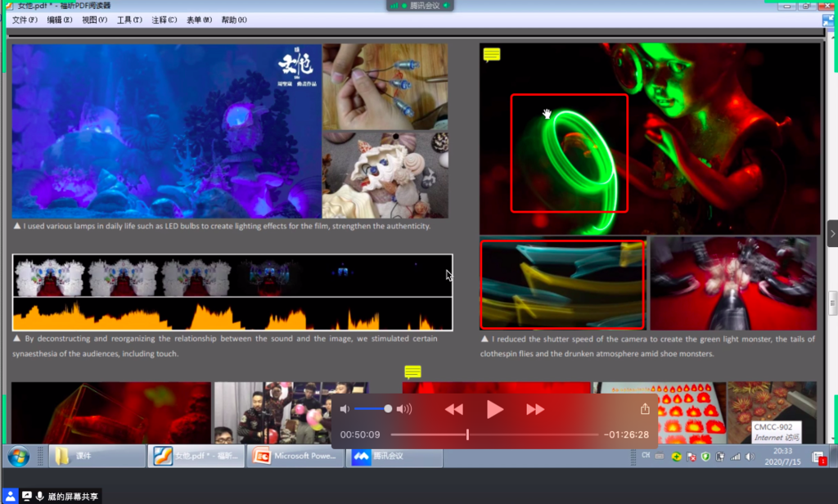Open the 文件 (File) menu
838x504 pixels.
[x=25, y=20]
